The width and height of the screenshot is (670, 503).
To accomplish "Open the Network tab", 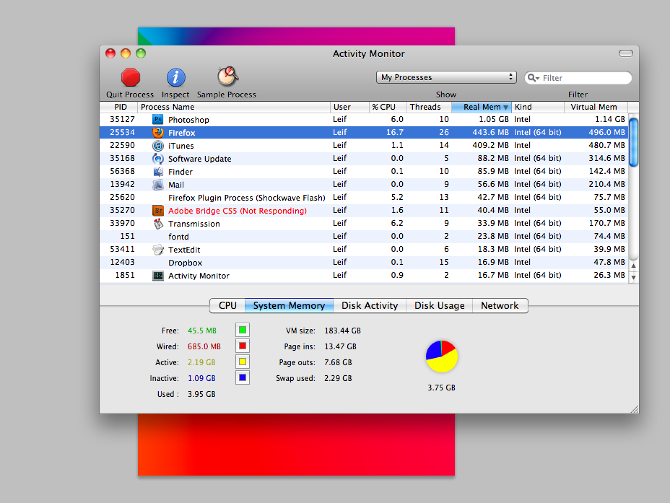I will [500, 306].
